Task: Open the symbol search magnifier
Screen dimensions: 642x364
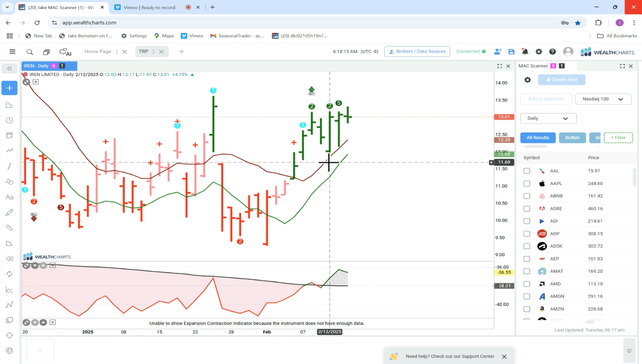Action: [30, 52]
